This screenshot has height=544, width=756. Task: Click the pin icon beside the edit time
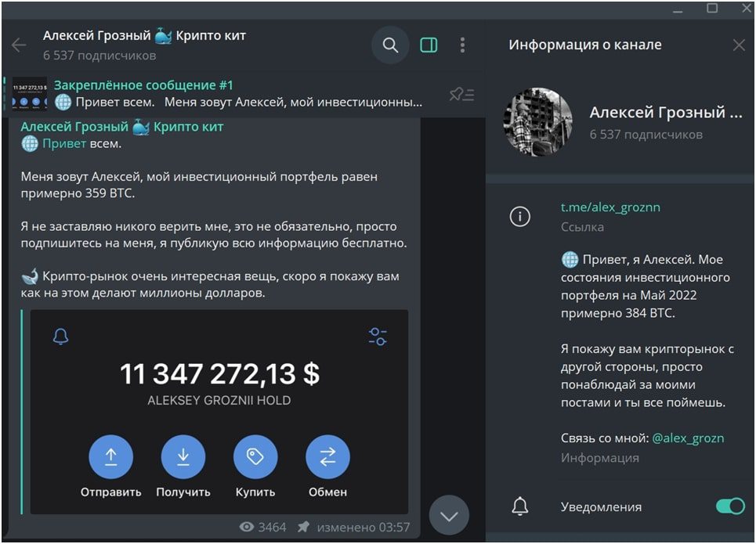click(x=303, y=527)
